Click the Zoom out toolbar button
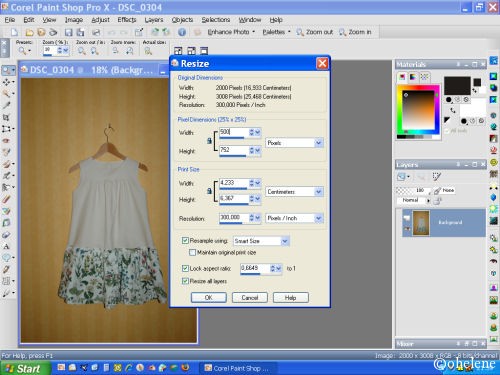This screenshot has width=500, height=375. [x=315, y=32]
